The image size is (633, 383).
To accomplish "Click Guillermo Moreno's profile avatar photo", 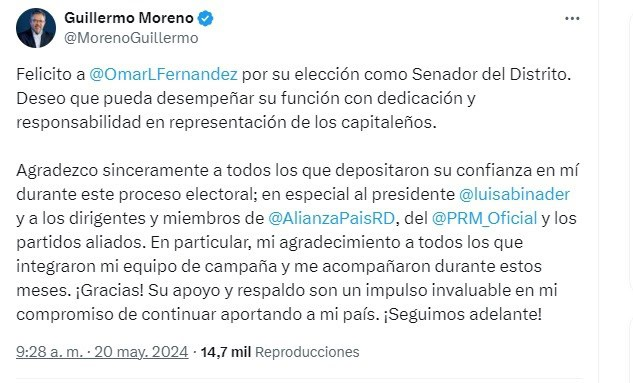I will (x=36, y=28).
